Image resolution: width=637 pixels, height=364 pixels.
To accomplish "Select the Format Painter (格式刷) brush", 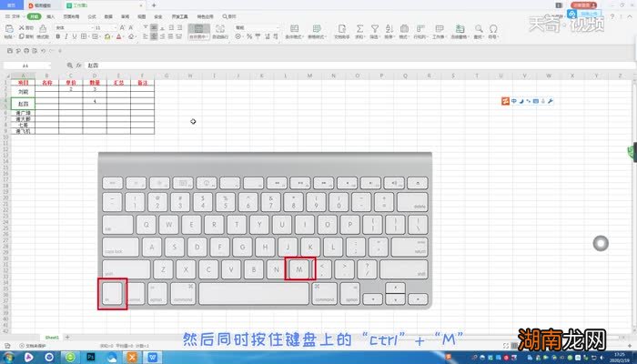I will click(43, 28).
